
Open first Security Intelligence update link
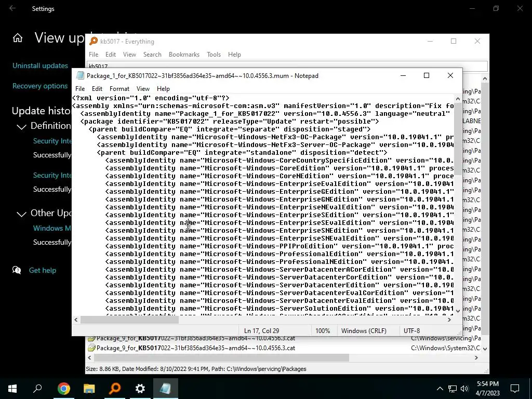(x=52, y=141)
